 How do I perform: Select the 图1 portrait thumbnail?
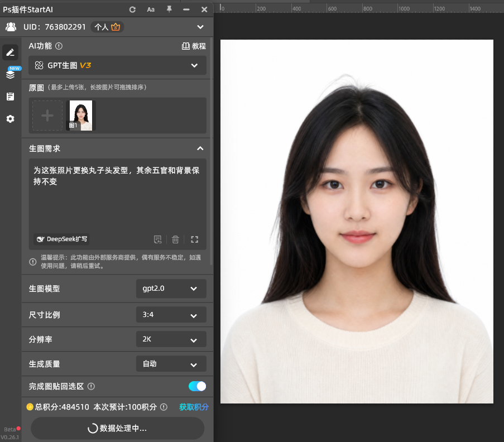pos(81,116)
